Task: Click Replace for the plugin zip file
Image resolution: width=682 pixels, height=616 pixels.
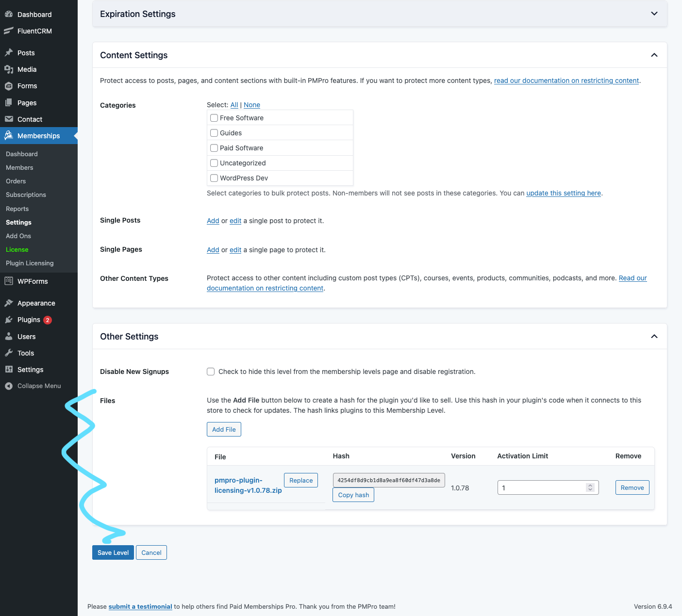Action: [x=301, y=480]
